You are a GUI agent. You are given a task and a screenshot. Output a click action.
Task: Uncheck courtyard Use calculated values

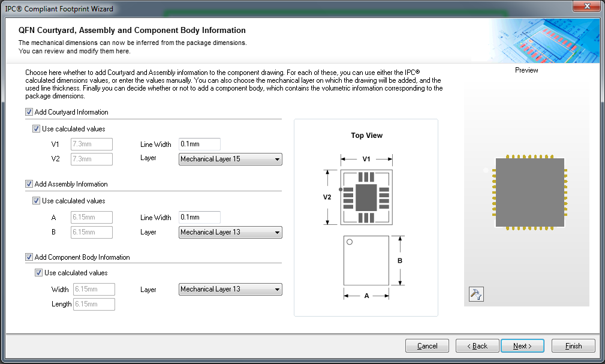(x=37, y=129)
